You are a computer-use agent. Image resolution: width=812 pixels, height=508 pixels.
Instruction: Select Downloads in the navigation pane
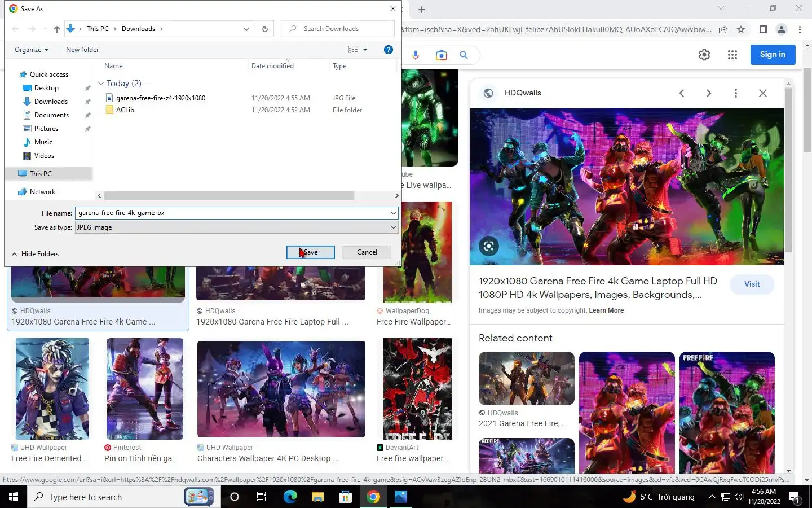pos(51,102)
